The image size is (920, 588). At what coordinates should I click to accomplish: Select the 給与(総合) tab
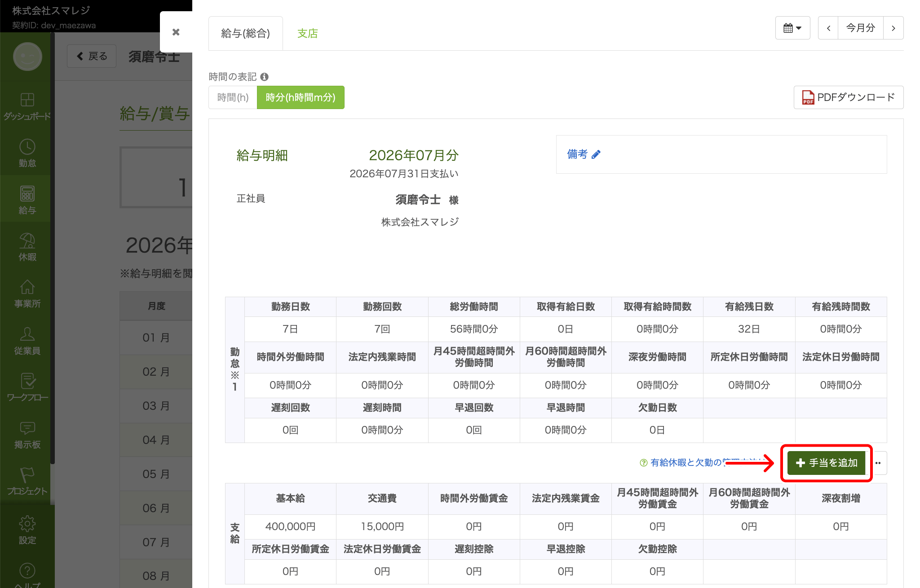tap(246, 33)
